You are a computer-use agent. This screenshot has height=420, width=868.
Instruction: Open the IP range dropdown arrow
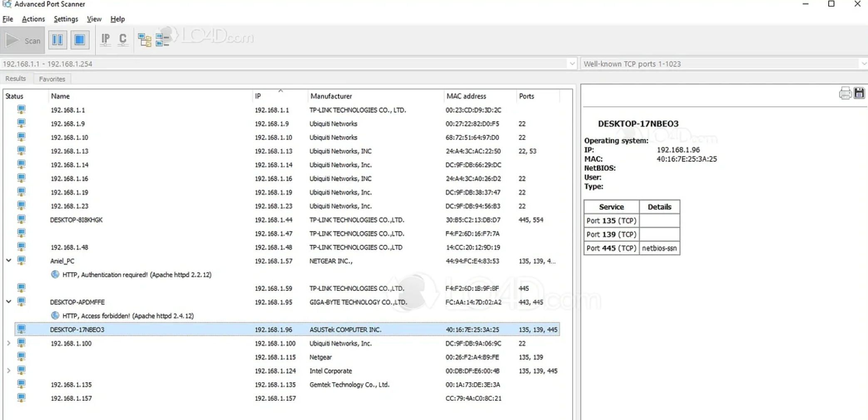572,64
